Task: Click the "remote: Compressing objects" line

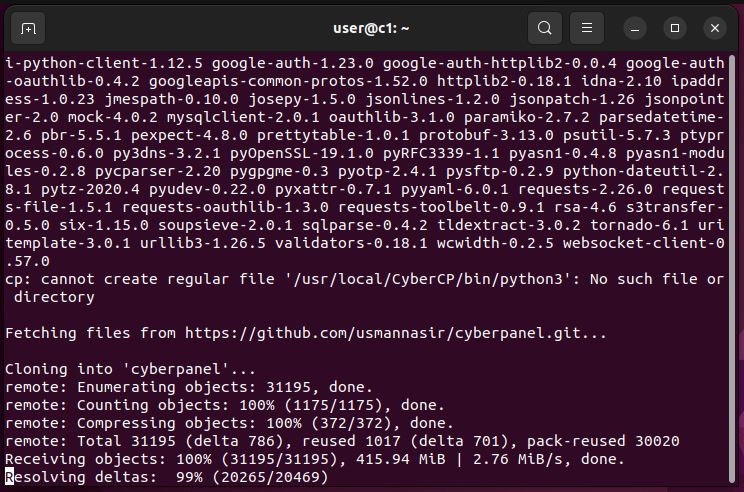Action: (x=229, y=423)
